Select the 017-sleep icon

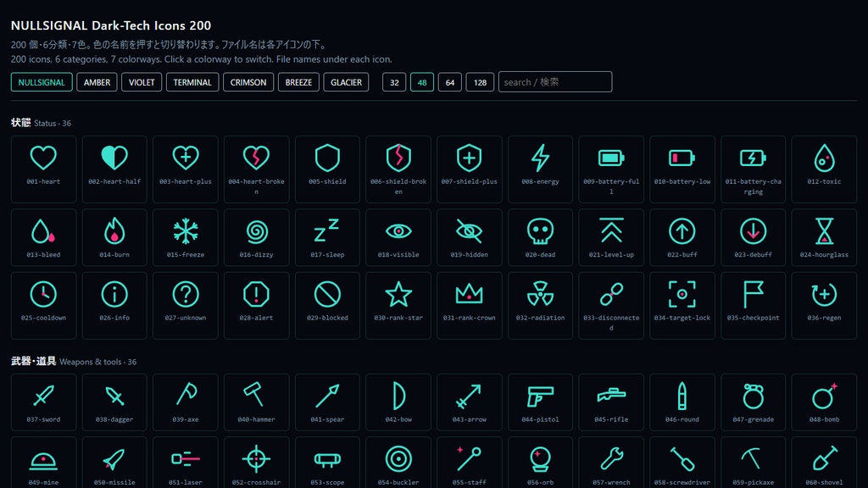(x=327, y=231)
